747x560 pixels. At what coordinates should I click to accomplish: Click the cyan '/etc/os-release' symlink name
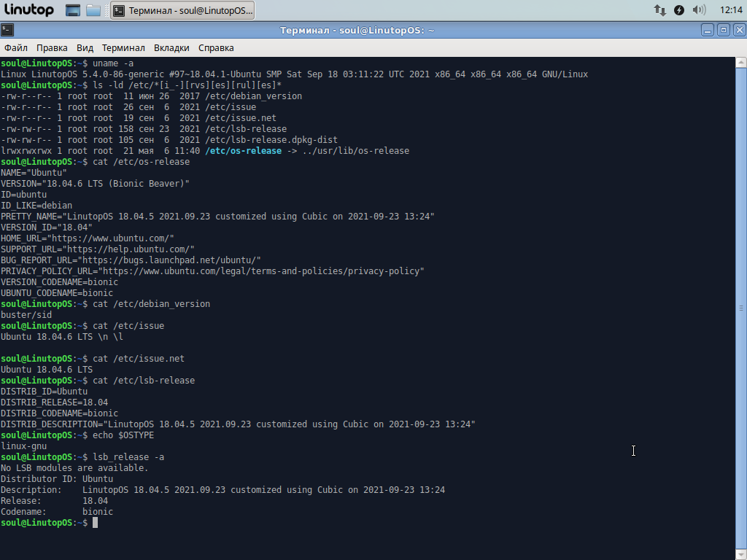coord(243,151)
